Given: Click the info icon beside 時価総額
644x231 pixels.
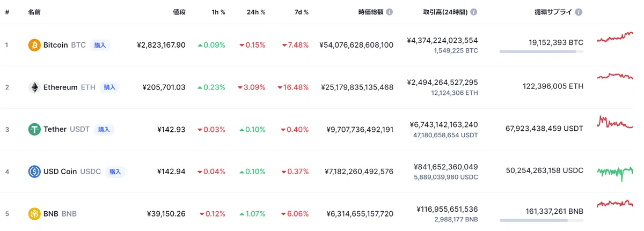Looking at the screenshot, I should click(x=389, y=12).
